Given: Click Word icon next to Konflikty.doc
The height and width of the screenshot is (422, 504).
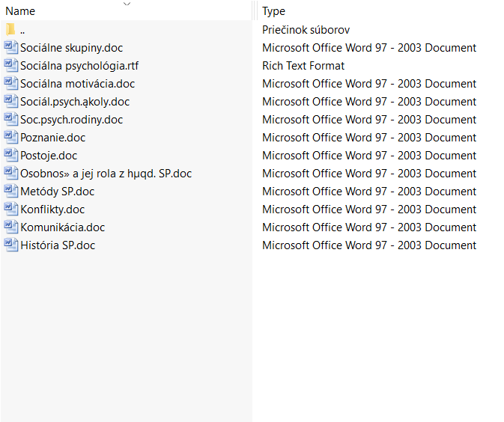Looking at the screenshot, I should point(11,209).
